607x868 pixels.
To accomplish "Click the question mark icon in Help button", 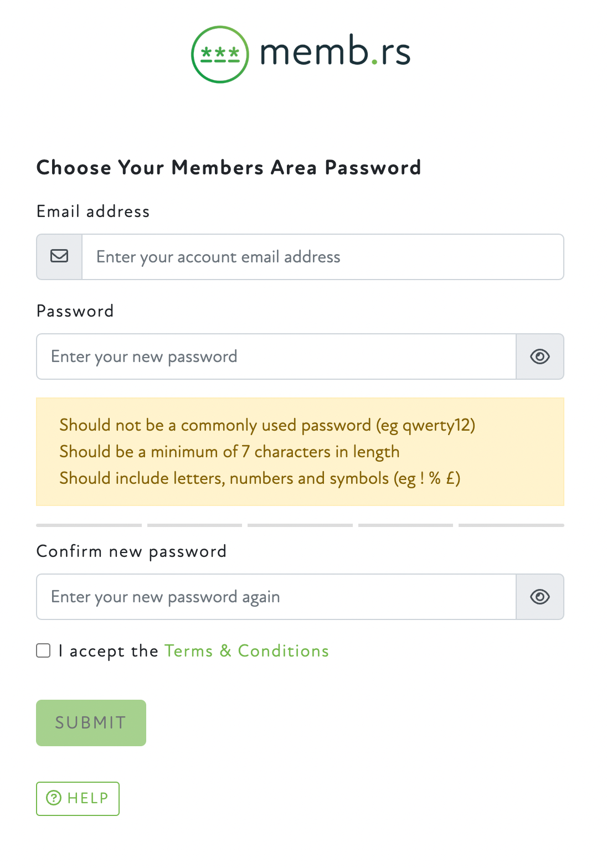I will (54, 798).
